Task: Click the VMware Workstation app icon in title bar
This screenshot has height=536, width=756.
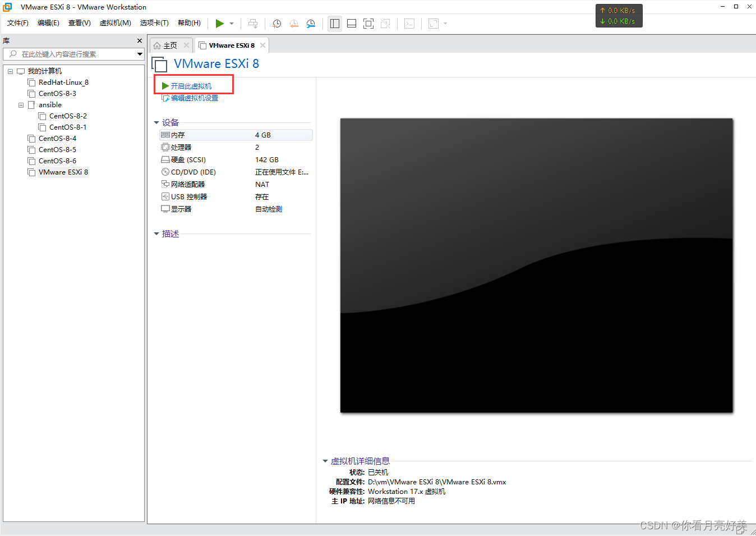Action: [8, 7]
